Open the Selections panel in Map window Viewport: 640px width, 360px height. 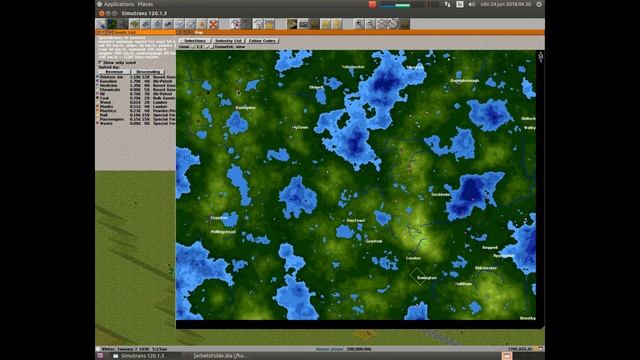click(194, 41)
